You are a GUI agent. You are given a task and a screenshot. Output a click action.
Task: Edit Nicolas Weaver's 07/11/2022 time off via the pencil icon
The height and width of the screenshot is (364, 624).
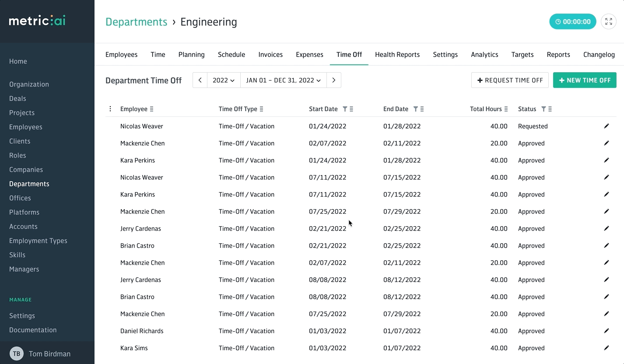[x=606, y=177]
